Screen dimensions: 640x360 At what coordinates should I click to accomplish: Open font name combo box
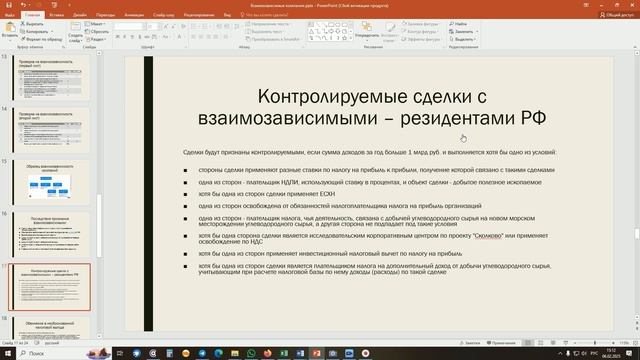129,26
